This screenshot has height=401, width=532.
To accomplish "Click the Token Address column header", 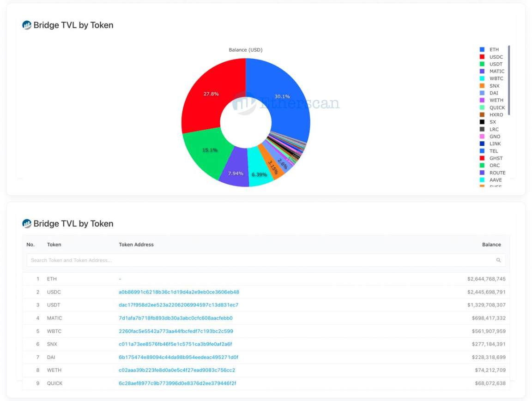I will [136, 245].
